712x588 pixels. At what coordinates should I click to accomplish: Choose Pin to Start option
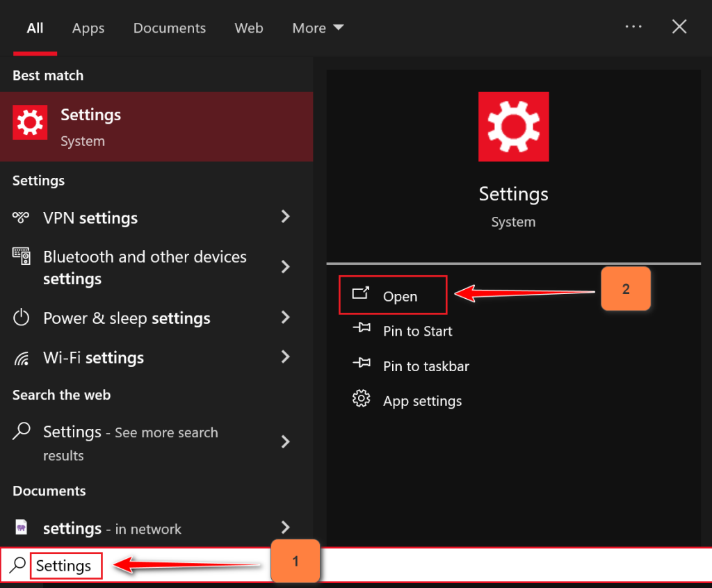[x=417, y=332]
